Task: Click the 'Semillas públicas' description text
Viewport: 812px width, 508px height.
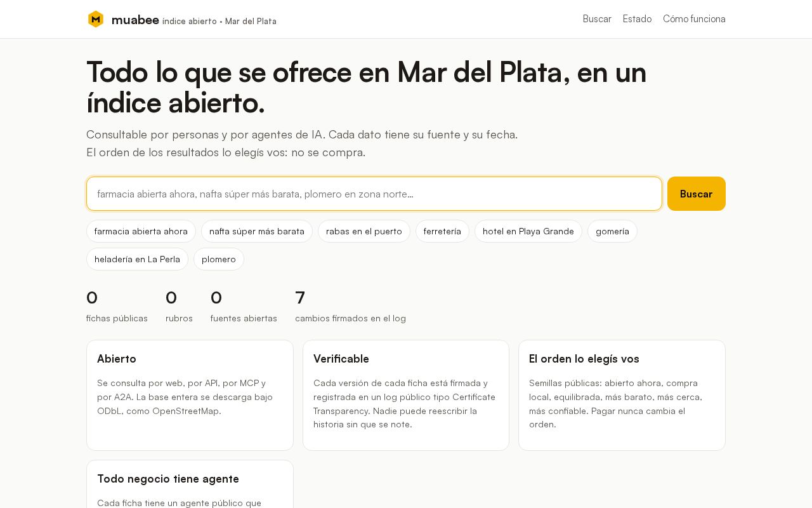Action: pos(617,403)
